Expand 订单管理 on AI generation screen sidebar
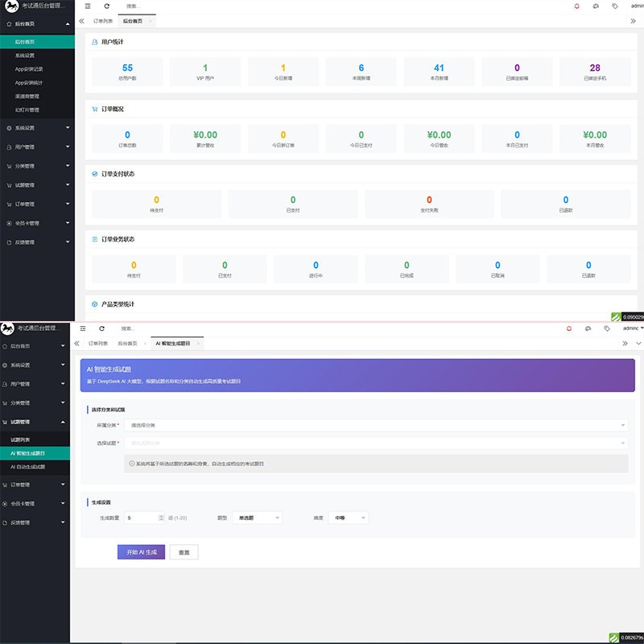This screenshot has width=644, height=644. [x=35, y=485]
